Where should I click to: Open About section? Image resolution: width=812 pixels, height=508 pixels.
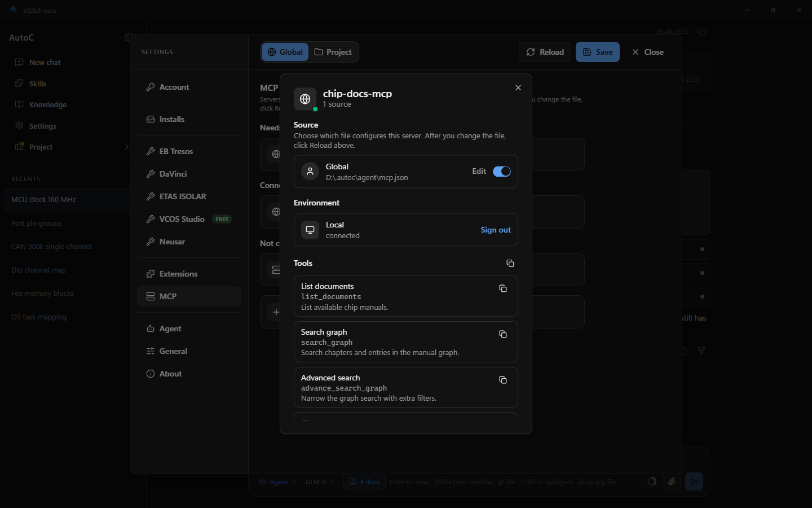click(189, 374)
